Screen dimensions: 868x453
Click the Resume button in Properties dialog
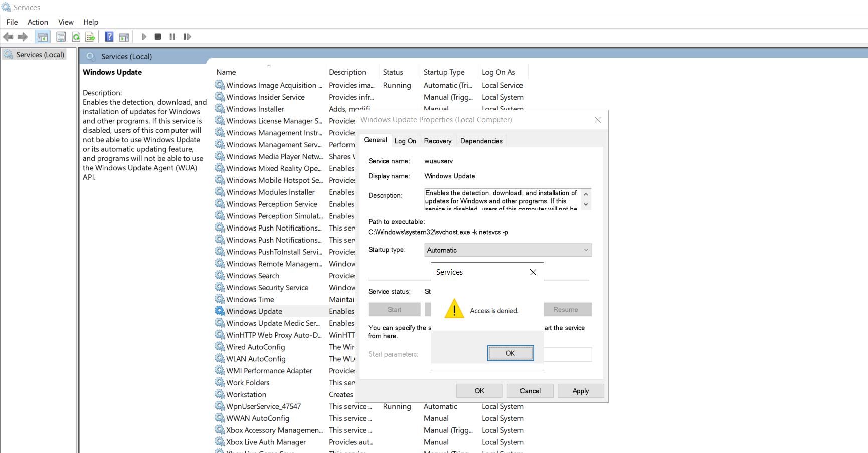(568, 310)
